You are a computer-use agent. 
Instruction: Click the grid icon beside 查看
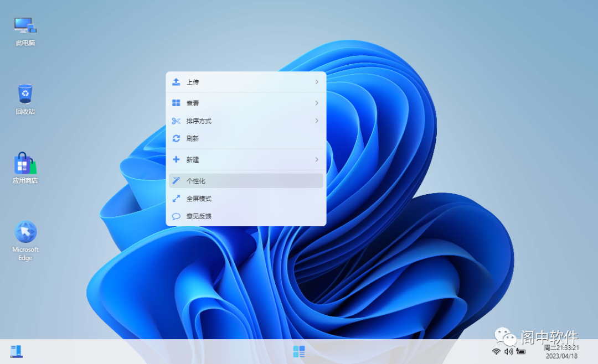[x=176, y=103]
